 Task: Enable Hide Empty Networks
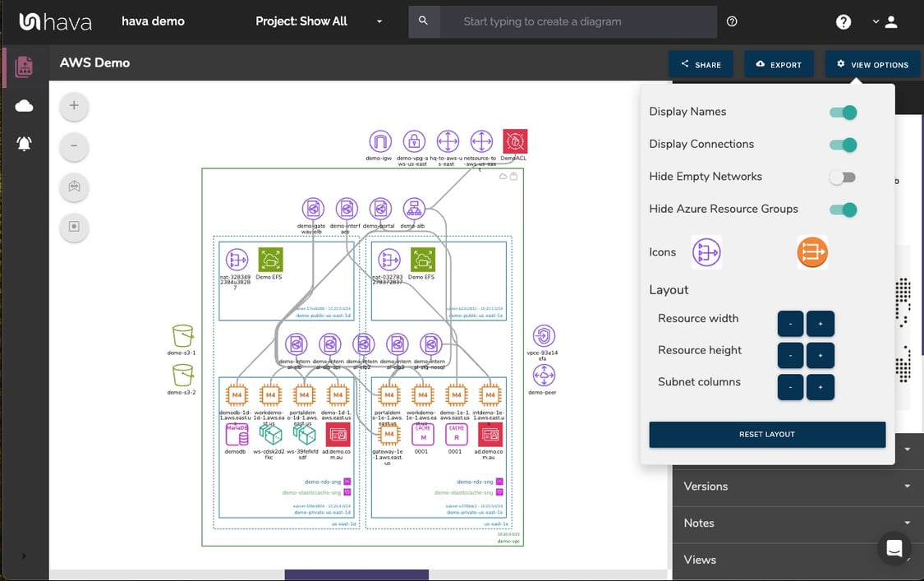843,177
